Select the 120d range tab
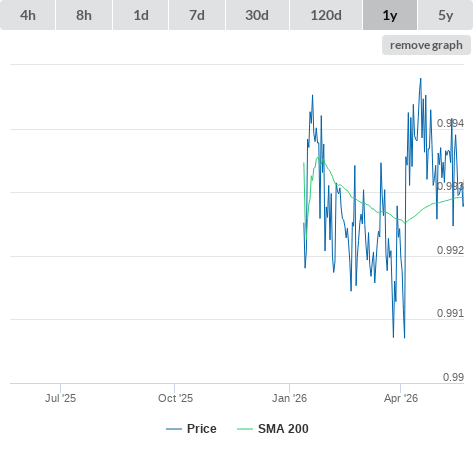 [326, 15]
